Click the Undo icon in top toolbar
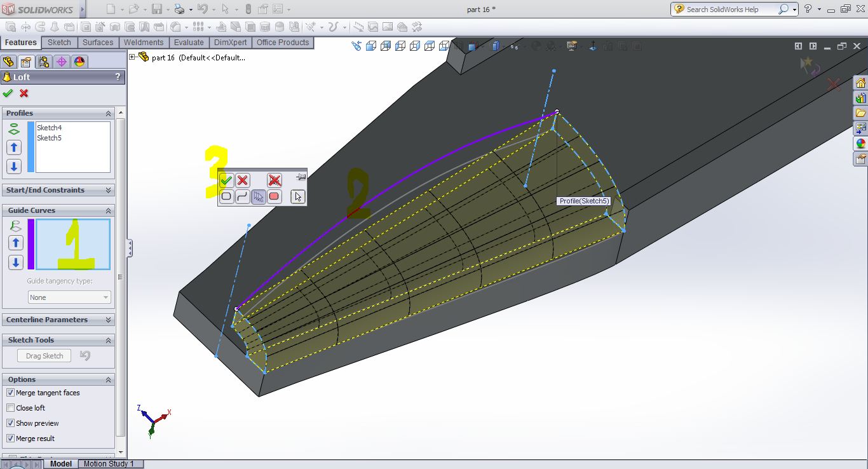This screenshot has width=868, height=469. (x=202, y=9)
